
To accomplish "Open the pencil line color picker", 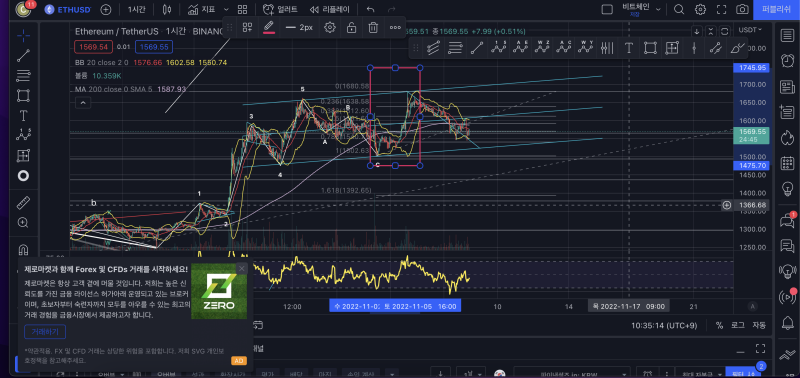I will pos(269,28).
